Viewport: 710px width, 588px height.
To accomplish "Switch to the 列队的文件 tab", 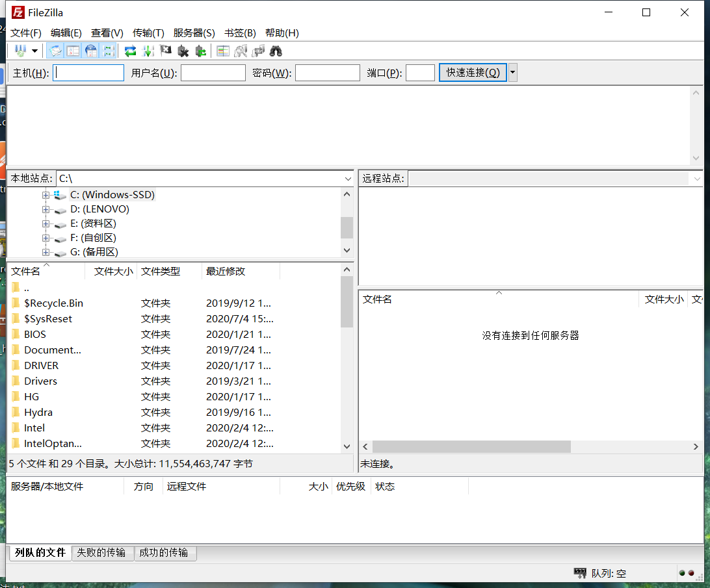I will tap(40, 553).
